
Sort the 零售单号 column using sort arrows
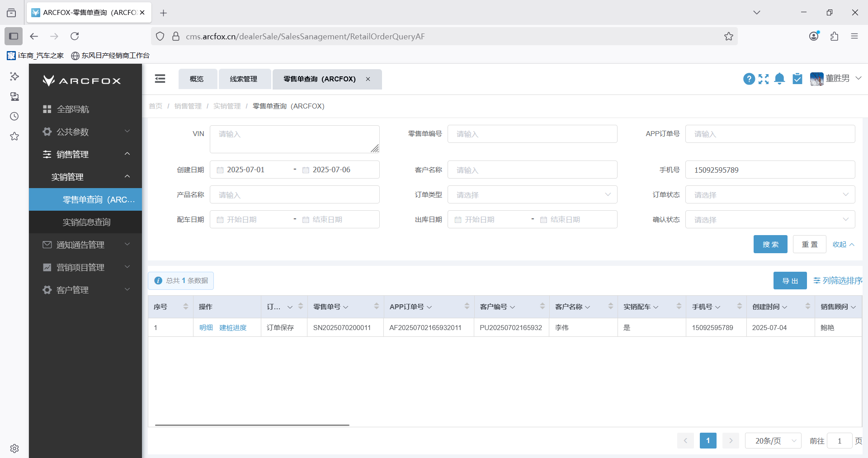(x=377, y=307)
